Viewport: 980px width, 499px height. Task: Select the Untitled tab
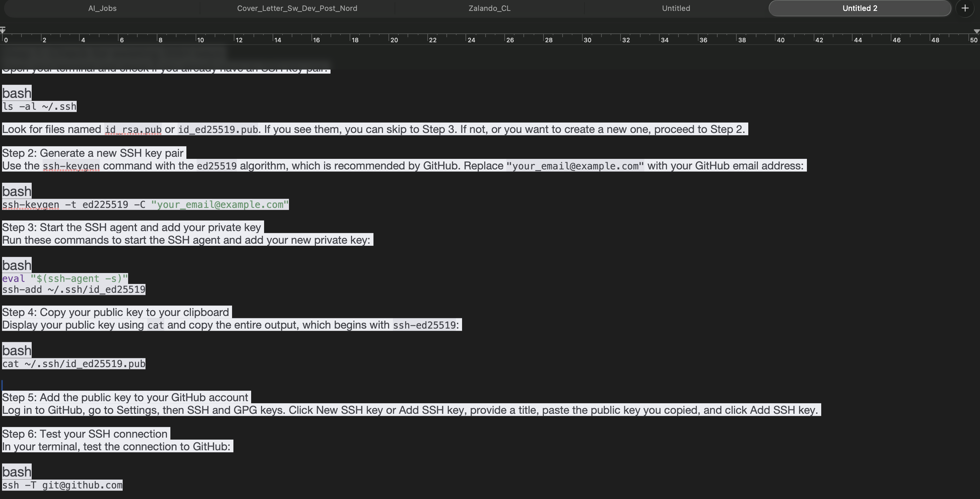coord(676,9)
